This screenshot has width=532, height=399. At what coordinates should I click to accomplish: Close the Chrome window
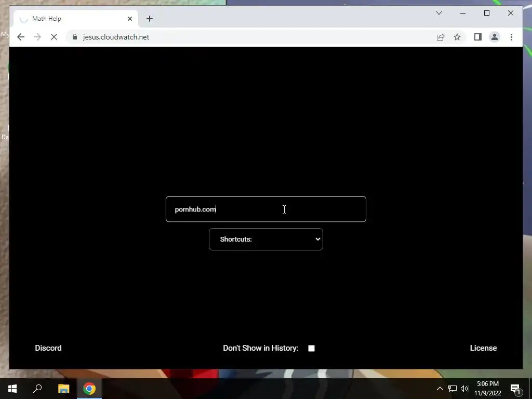tap(511, 13)
